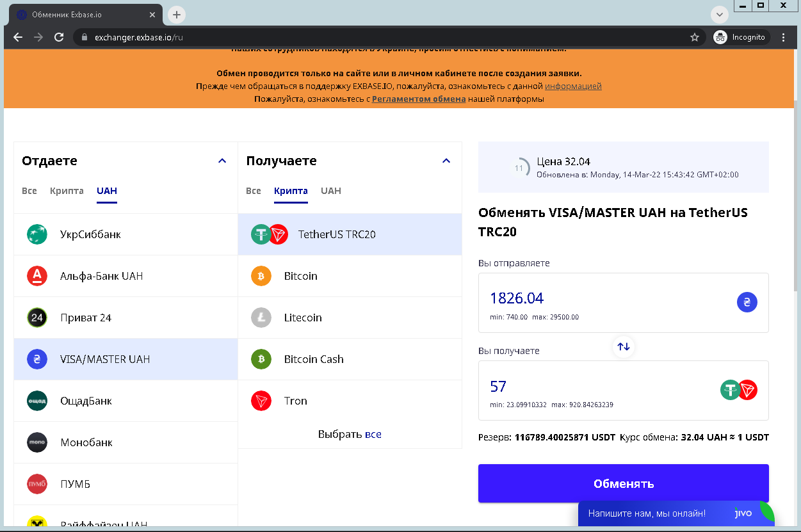Image resolution: width=801 pixels, height=532 pixels.
Task: Click the red Tron icon
Action: [261, 401]
